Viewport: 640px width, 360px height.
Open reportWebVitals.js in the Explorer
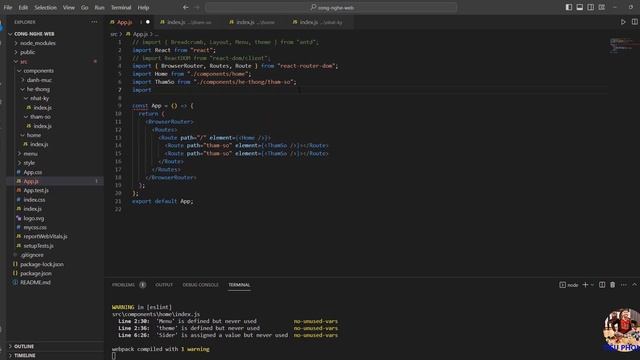(45, 236)
